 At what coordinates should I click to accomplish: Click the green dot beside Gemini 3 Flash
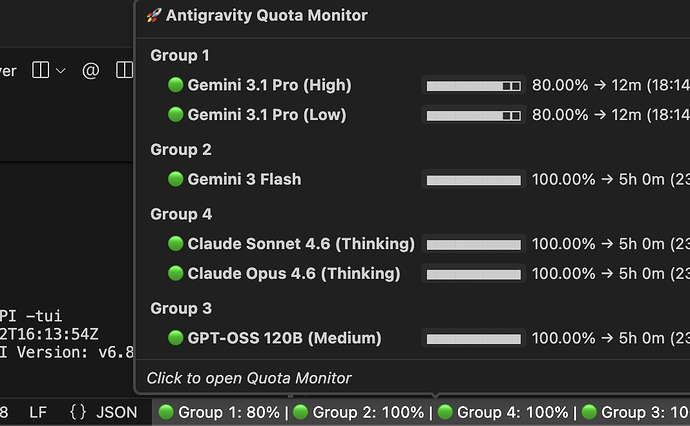pos(176,179)
